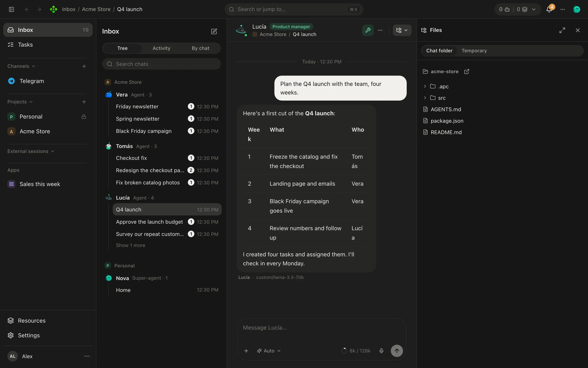
Task: Add a new channel
Action: point(84,66)
